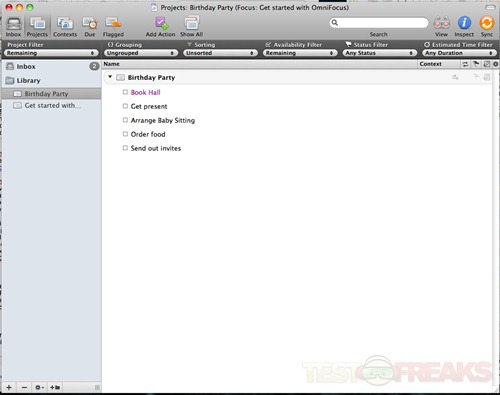Click the Birthday Party project icon in outline
The width and height of the screenshot is (500, 395).
point(120,78)
